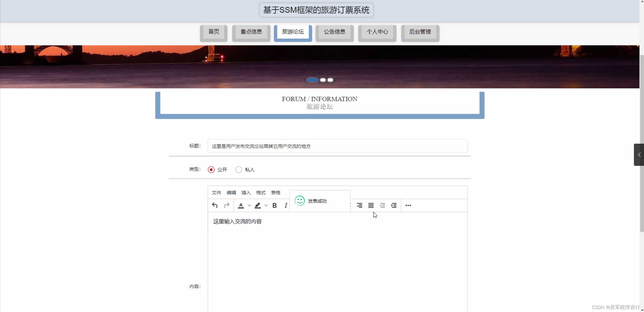
Task: Open the 格式 menu in the editor
Action: click(x=261, y=193)
